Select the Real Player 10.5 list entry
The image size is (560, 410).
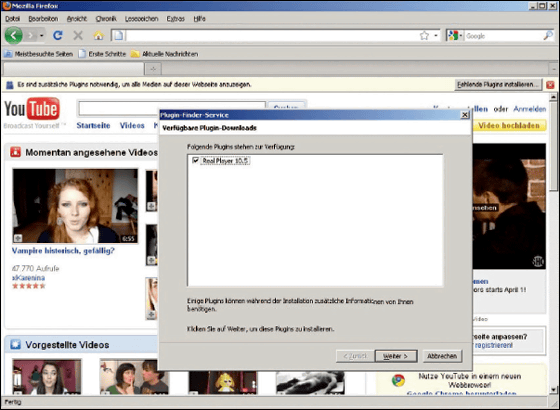point(225,161)
